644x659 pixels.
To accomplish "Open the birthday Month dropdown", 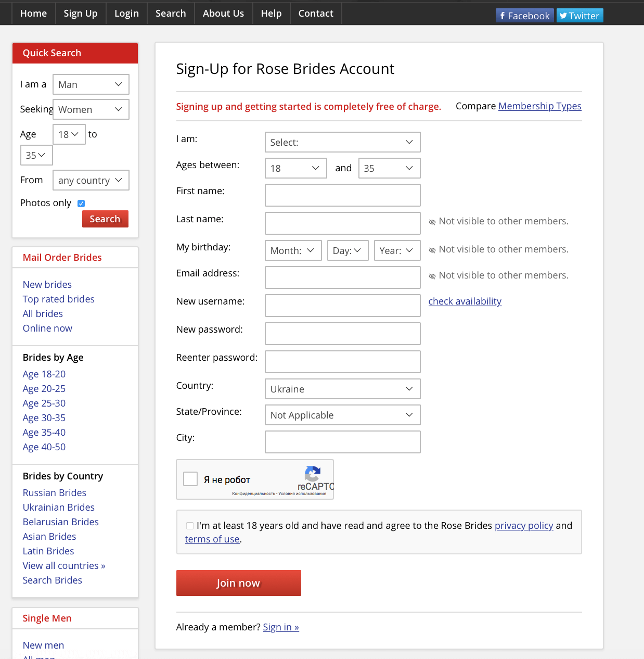I will 293,250.
